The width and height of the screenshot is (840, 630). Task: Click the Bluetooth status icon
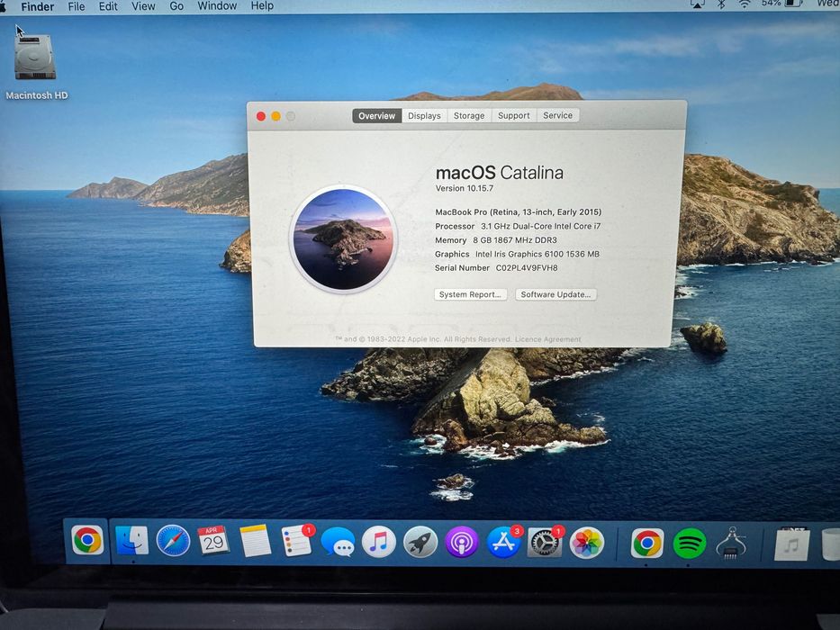(x=721, y=4)
